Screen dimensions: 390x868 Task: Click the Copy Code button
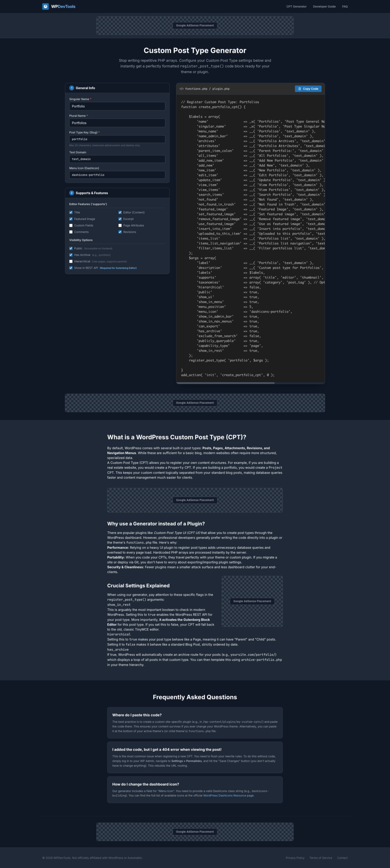(308, 89)
